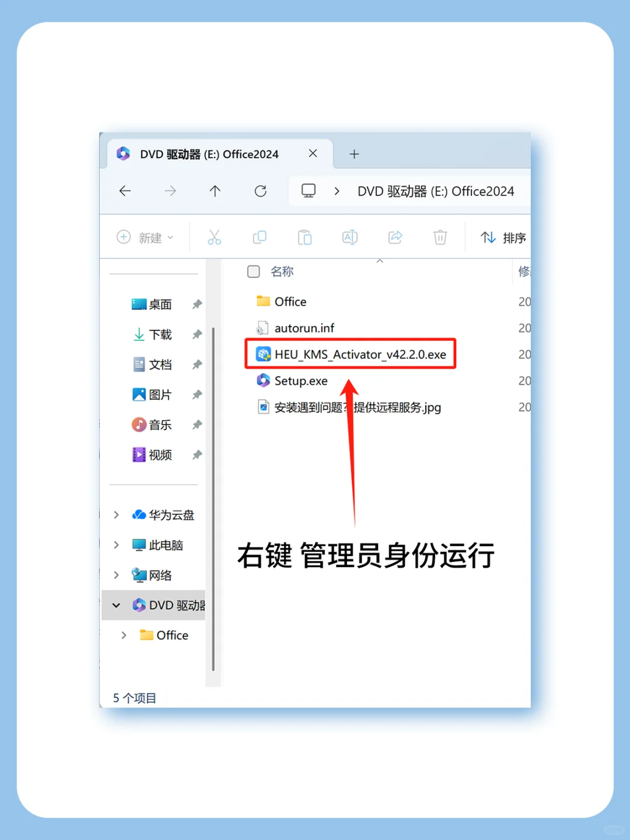This screenshot has width=630, height=840.
Task: Click the Copy icon in the toolbar
Action: (260, 237)
